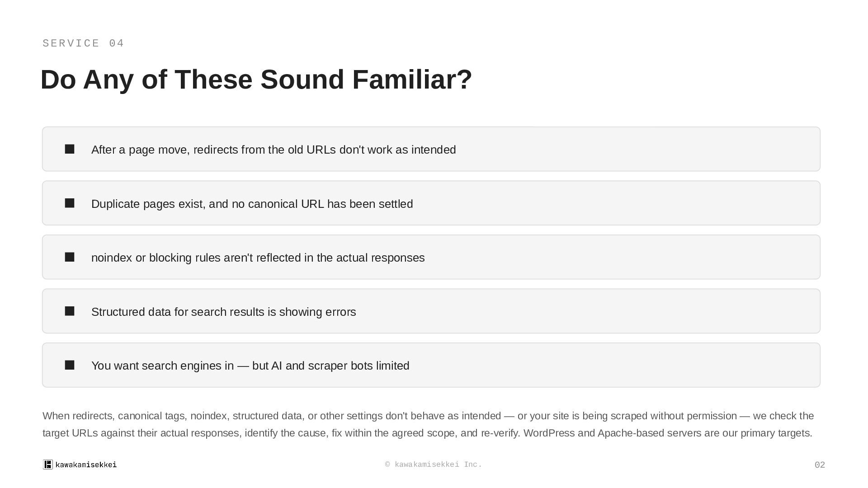This screenshot has width=868, height=488.
Task: Select the SERVICE 04 label
Action: pyautogui.click(x=83, y=43)
